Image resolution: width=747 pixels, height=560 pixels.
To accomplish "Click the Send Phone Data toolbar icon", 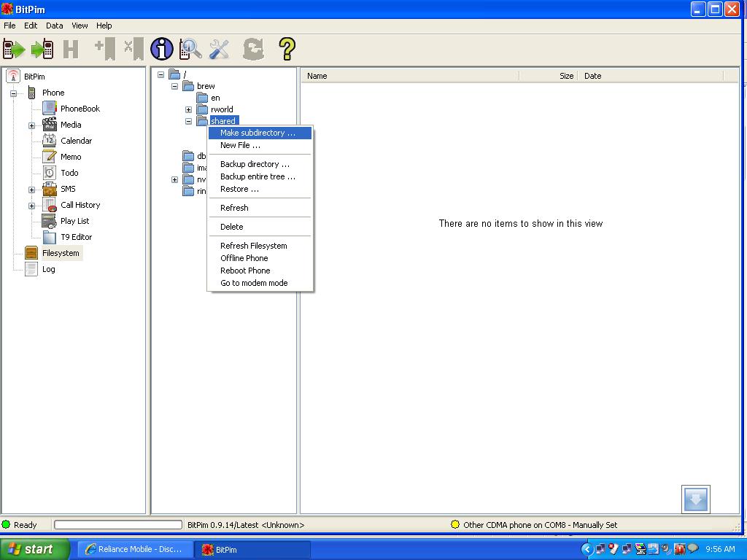I will click(42, 49).
